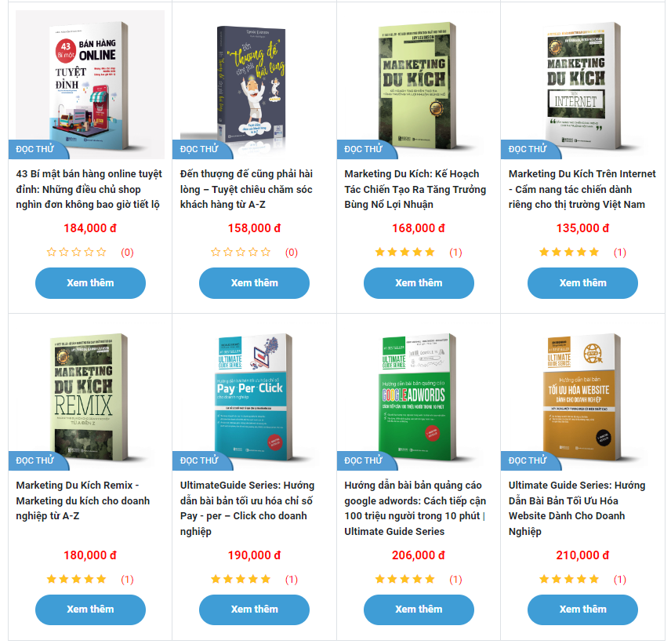Click ĐỌC THỬ badge on Tối Ưu Hóa Website book

click(528, 460)
